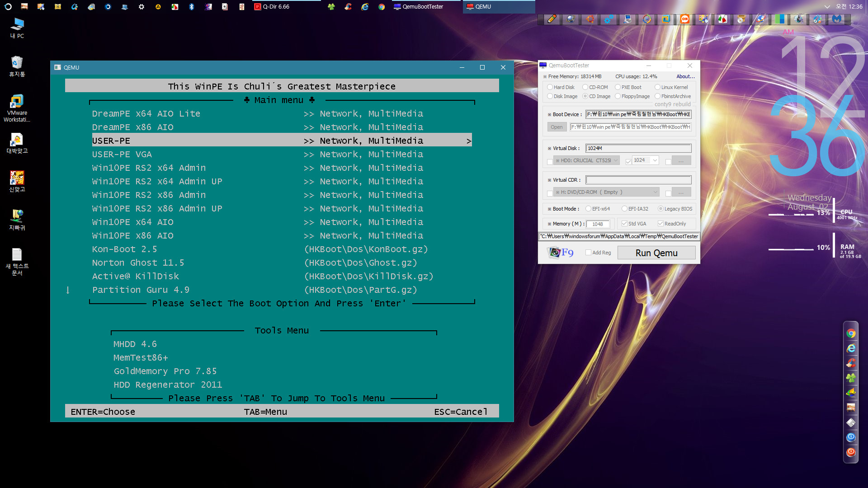This screenshot has height=488, width=868.
Task: Click the F9 camera screenshot icon in QemuBootTester
Action: tap(560, 252)
